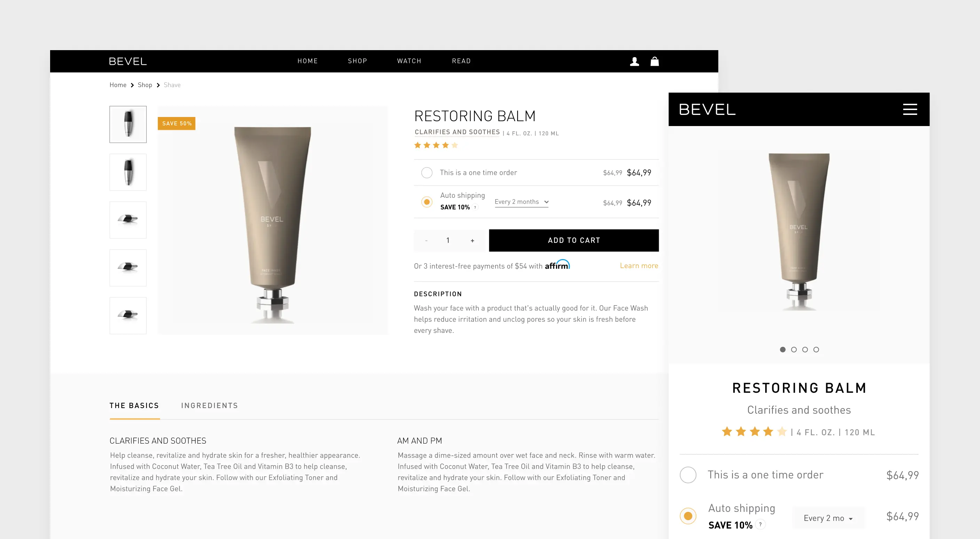Select the first product thumbnail
The height and width of the screenshot is (539, 980).
click(x=128, y=124)
